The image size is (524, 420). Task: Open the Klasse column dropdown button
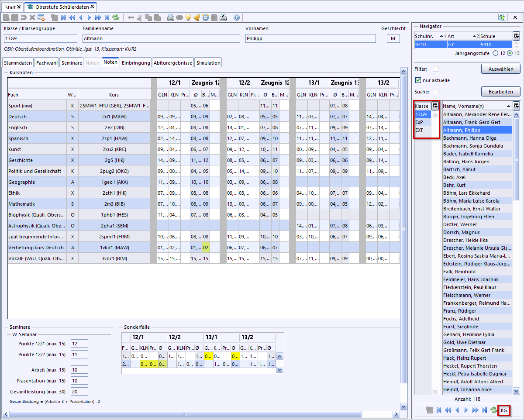tap(435, 106)
